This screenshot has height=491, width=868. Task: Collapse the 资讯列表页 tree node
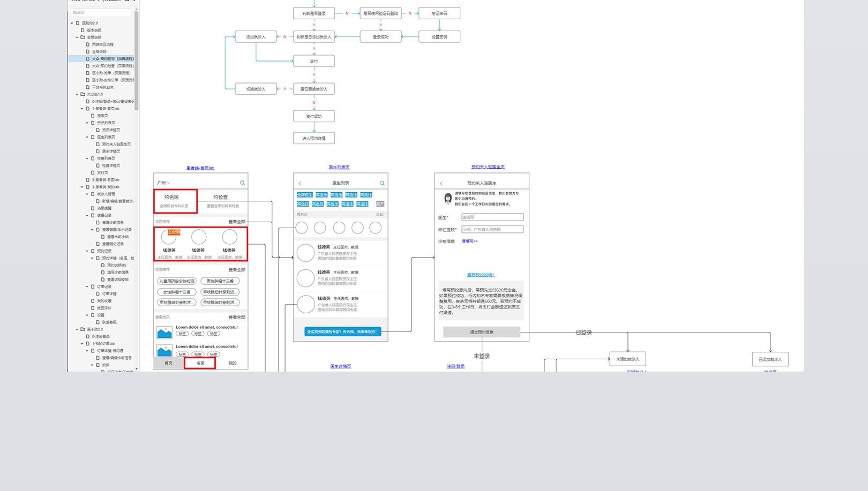(87, 123)
